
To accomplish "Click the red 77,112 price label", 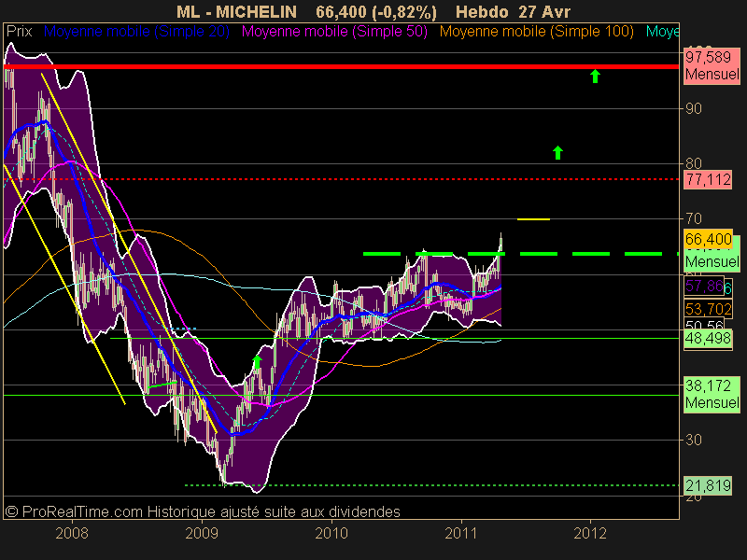I will [x=708, y=179].
